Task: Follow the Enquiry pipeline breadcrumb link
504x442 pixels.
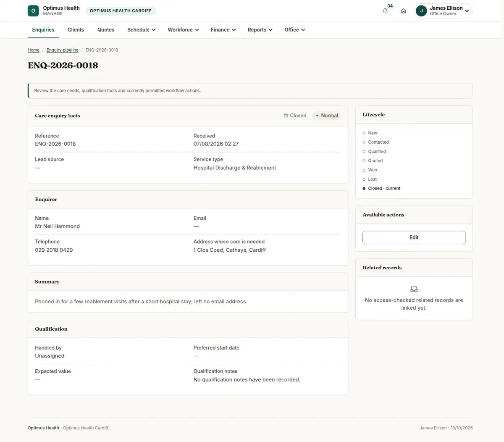Action: coord(62,50)
